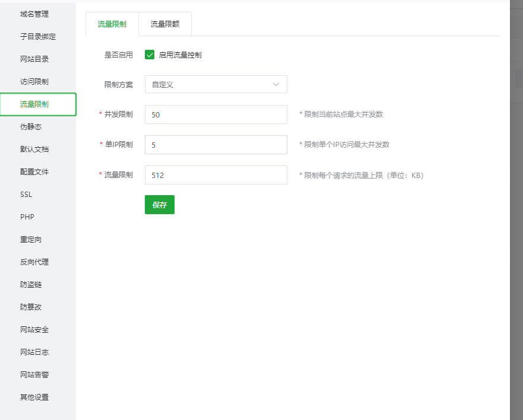View 网站日志 from the sidebar

34,352
